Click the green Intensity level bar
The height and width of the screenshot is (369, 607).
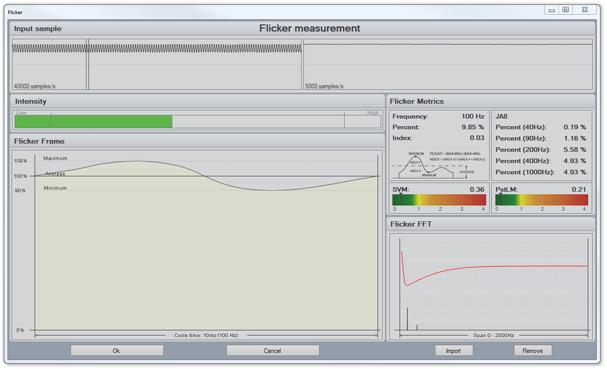click(93, 122)
